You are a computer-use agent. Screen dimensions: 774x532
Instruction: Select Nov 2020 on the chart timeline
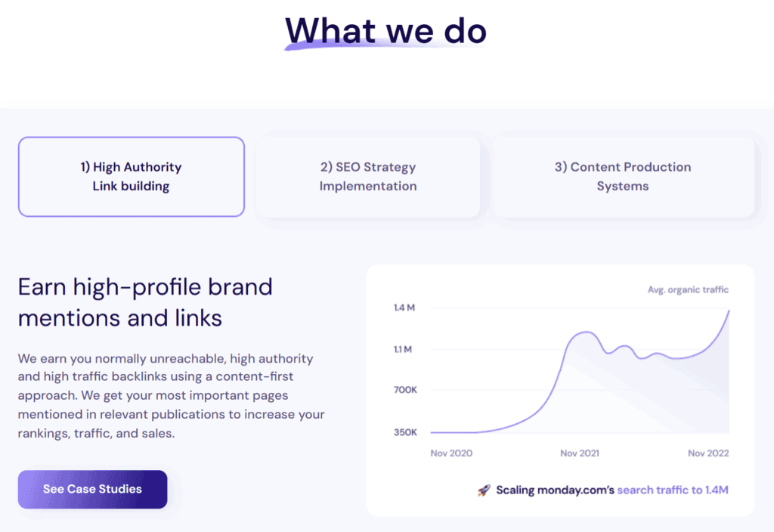pyautogui.click(x=451, y=453)
